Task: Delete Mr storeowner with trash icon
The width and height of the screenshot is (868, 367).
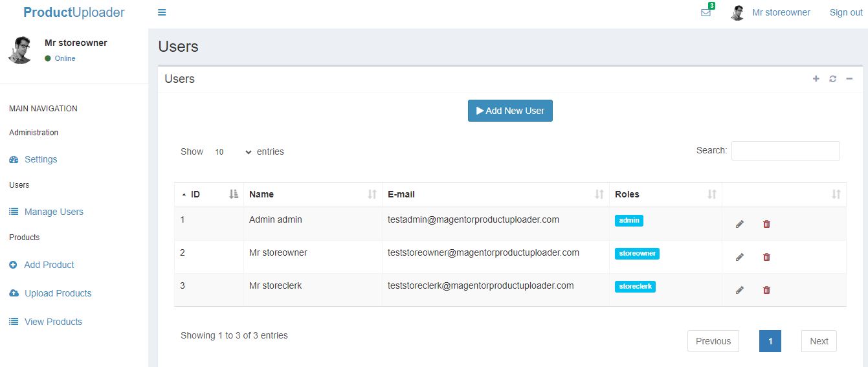Action: click(x=766, y=257)
